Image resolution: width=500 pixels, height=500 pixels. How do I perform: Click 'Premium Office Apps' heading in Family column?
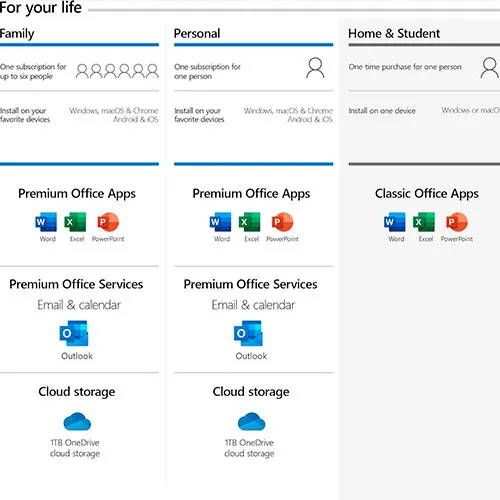pyautogui.click(x=77, y=194)
